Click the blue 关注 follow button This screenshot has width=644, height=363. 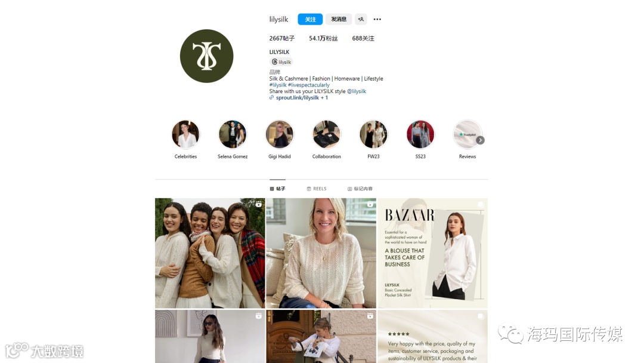click(310, 19)
